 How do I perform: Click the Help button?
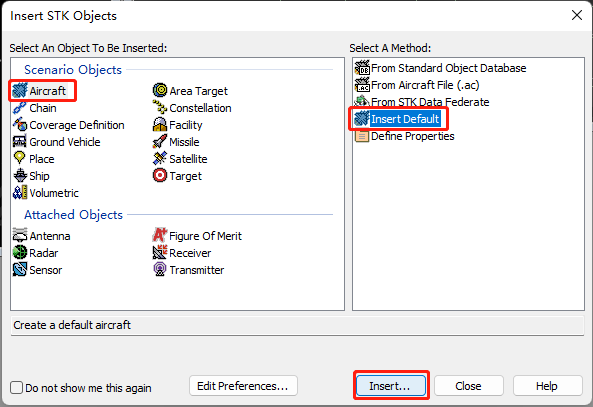(547, 386)
